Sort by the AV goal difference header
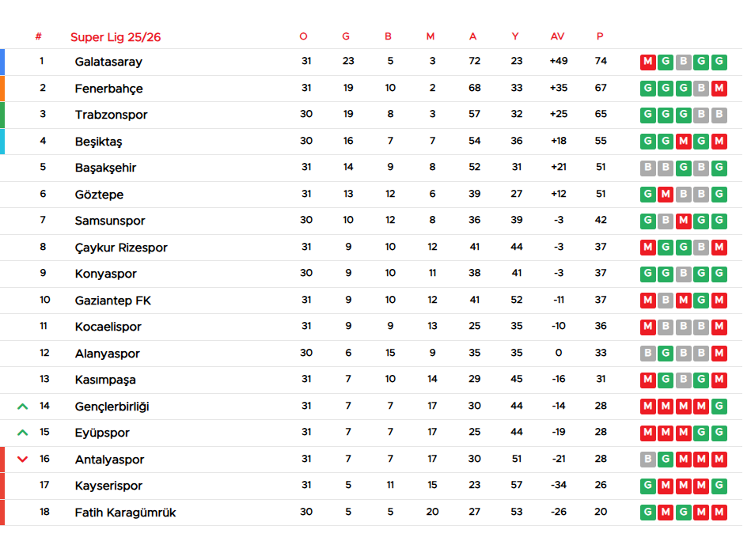 (x=557, y=36)
